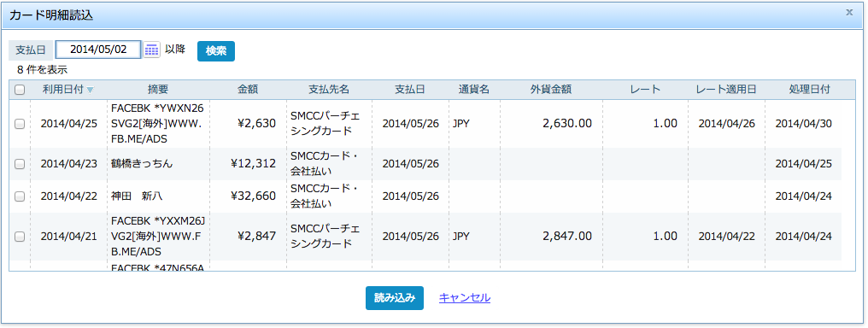Screen dimensions: 868x328
Task: Check the 2014/04/25 FACEBK row
Action: 20,125
